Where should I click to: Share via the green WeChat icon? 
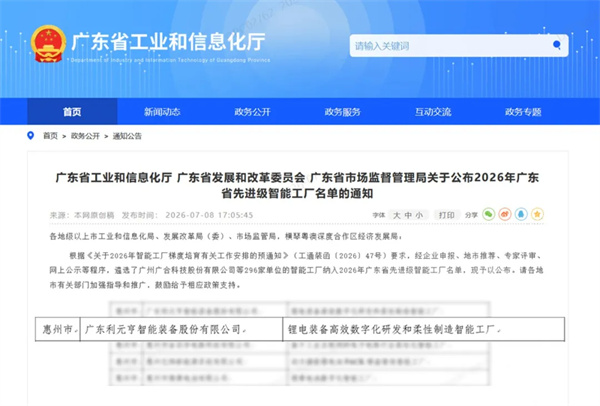[489, 214]
